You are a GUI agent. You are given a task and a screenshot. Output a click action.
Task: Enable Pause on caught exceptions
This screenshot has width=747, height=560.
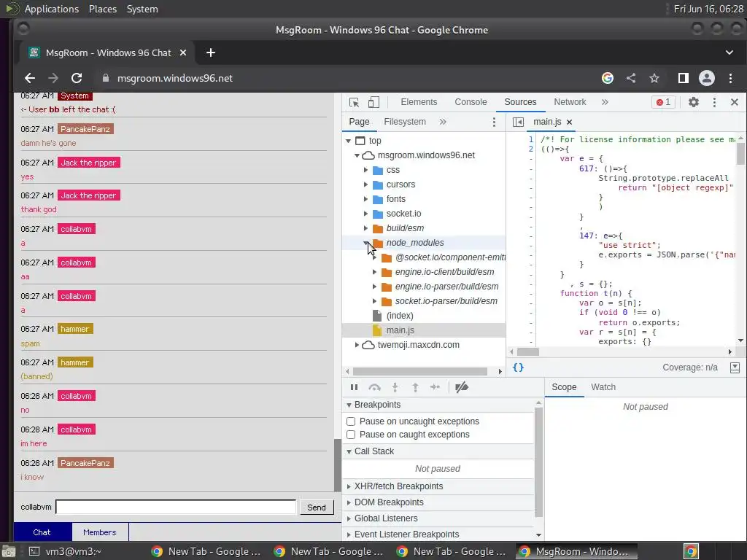click(x=351, y=435)
